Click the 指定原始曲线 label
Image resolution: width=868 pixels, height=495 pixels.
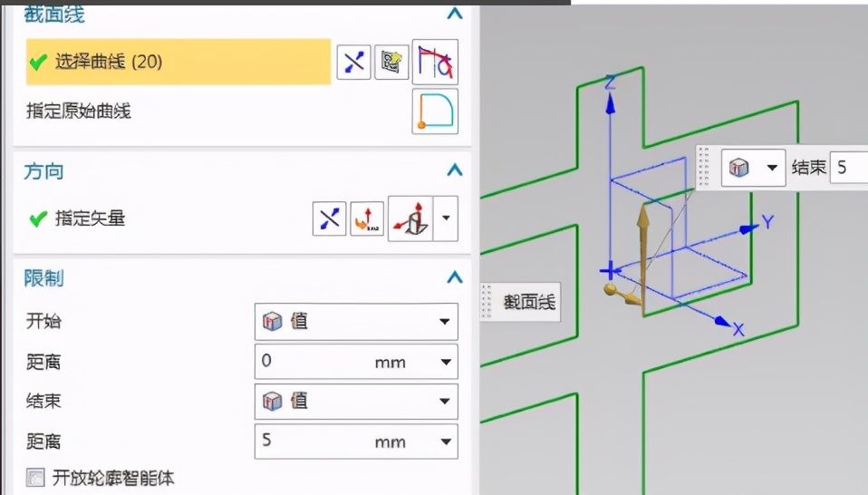point(79,112)
